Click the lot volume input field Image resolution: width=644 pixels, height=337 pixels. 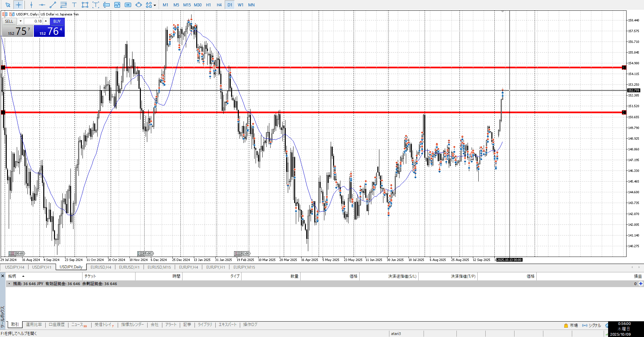[34, 21]
